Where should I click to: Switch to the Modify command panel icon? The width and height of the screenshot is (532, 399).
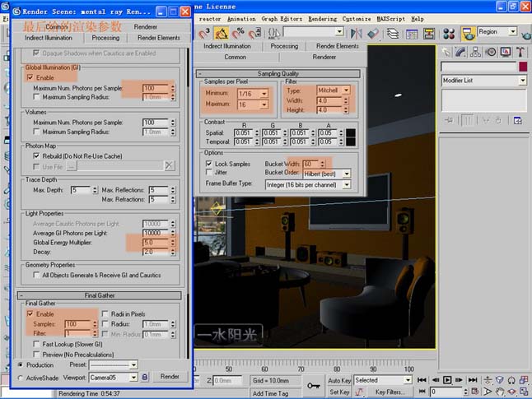[x=460, y=52]
